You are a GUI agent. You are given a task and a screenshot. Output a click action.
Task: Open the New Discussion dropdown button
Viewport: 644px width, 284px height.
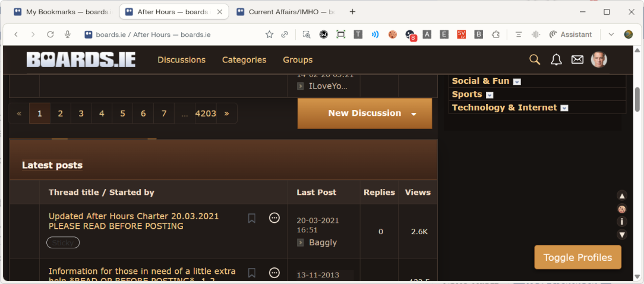point(365,113)
